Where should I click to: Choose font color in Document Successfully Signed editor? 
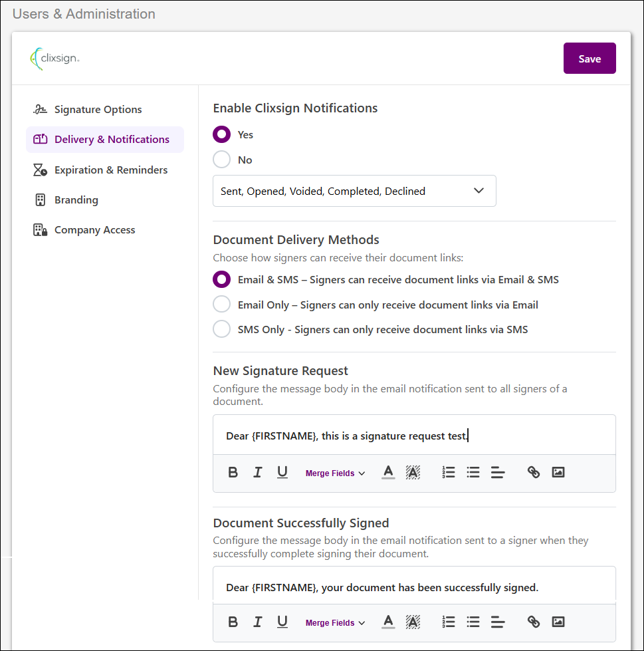click(388, 622)
